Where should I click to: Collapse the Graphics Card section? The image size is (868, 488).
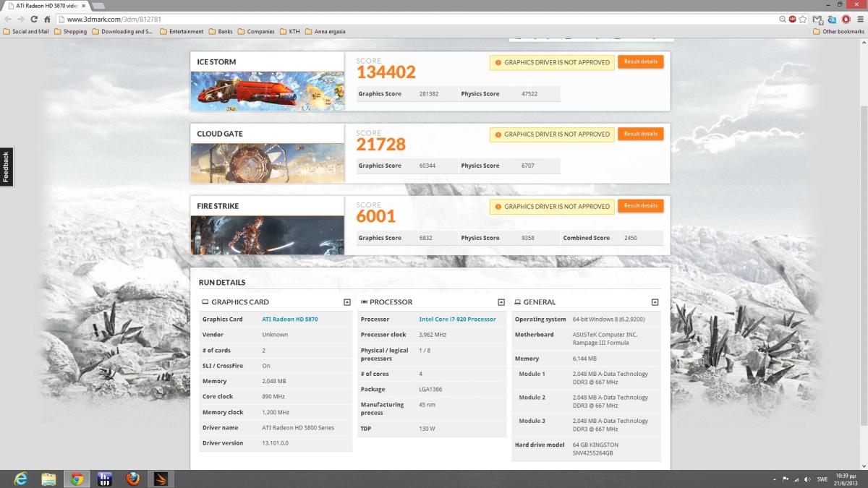(x=347, y=302)
